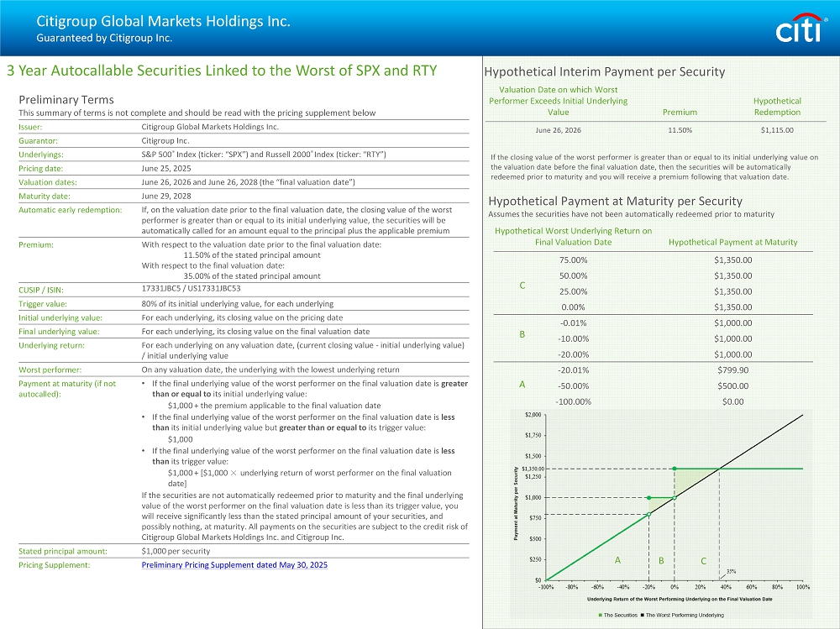Click the filled green dot at $1,000

click(648, 497)
